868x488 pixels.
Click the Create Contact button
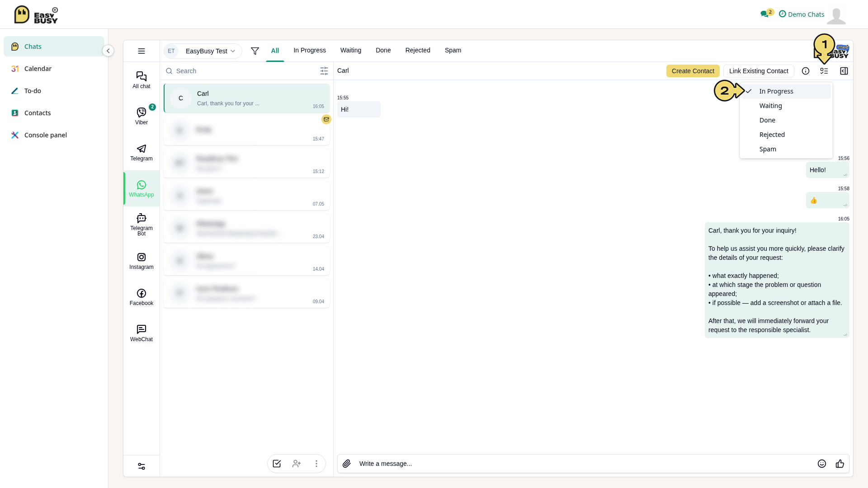(x=693, y=71)
